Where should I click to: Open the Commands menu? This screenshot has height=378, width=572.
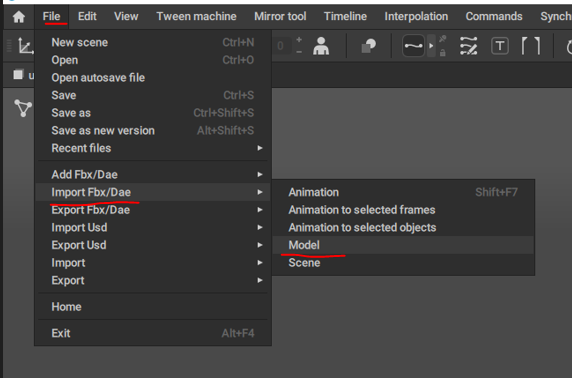pyautogui.click(x=494, y=16)
